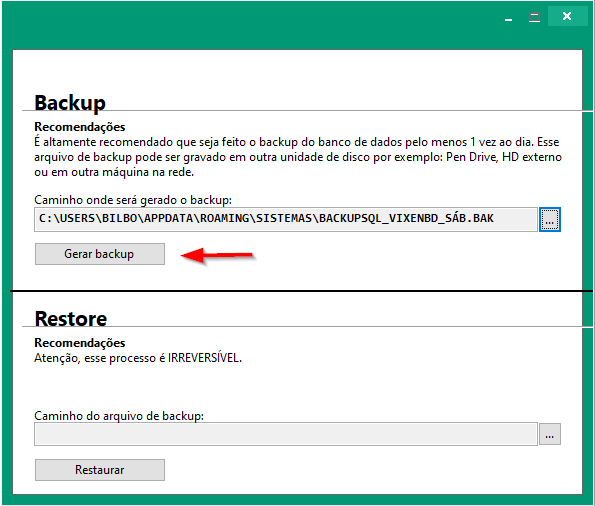Maximize the backup utility window
595x506 pixels.
click(x=534, y=17)
